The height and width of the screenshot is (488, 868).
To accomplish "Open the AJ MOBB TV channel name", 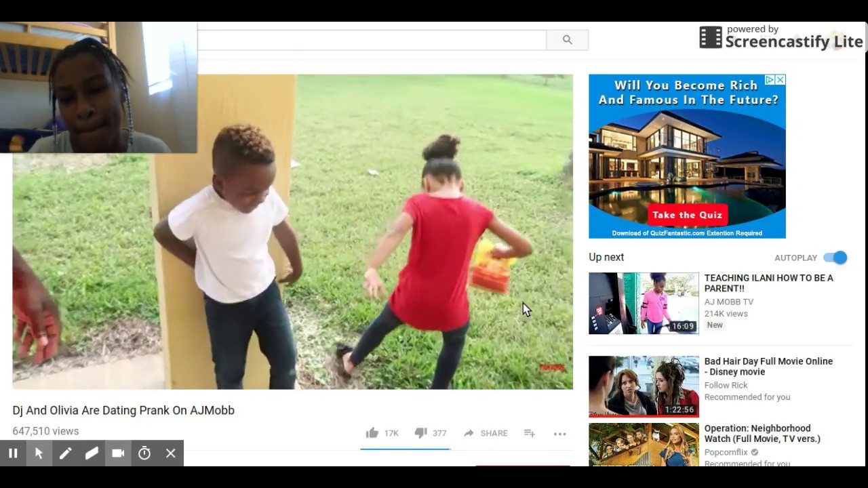I will [x=729, y=302].
